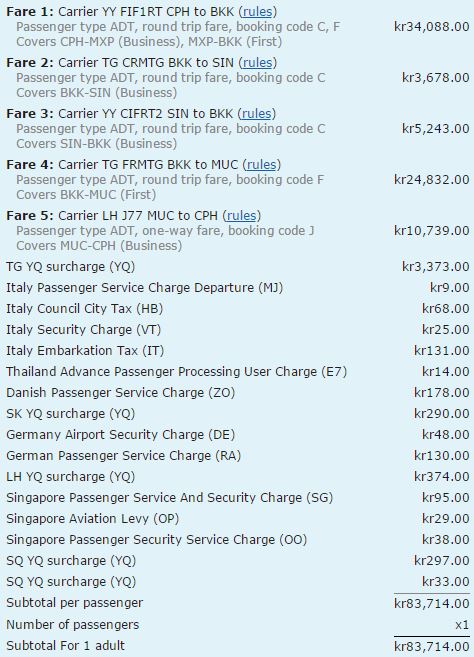The image size is (474, 657).
Task: Click the Fare 2 price kr3,678.00
Action: coord(435,78)
